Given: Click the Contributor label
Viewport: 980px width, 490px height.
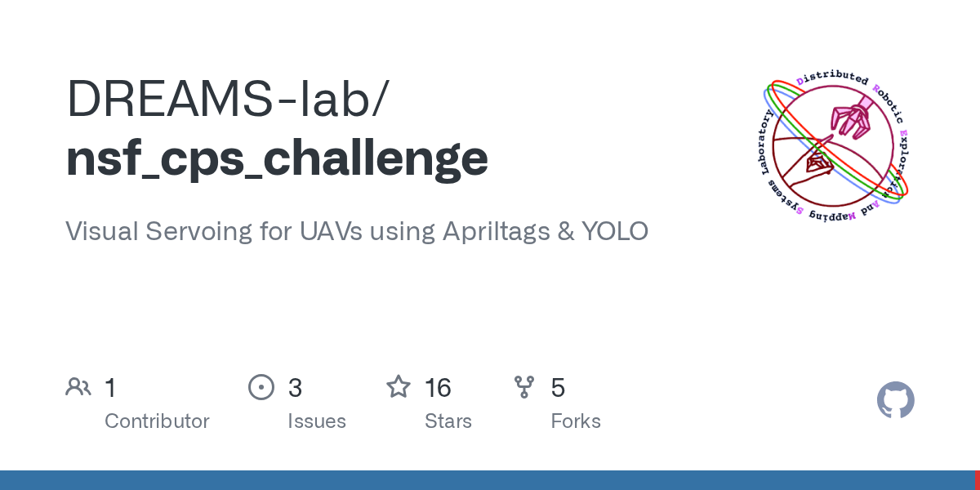Looking at the screenshot, I should [157, 421].
